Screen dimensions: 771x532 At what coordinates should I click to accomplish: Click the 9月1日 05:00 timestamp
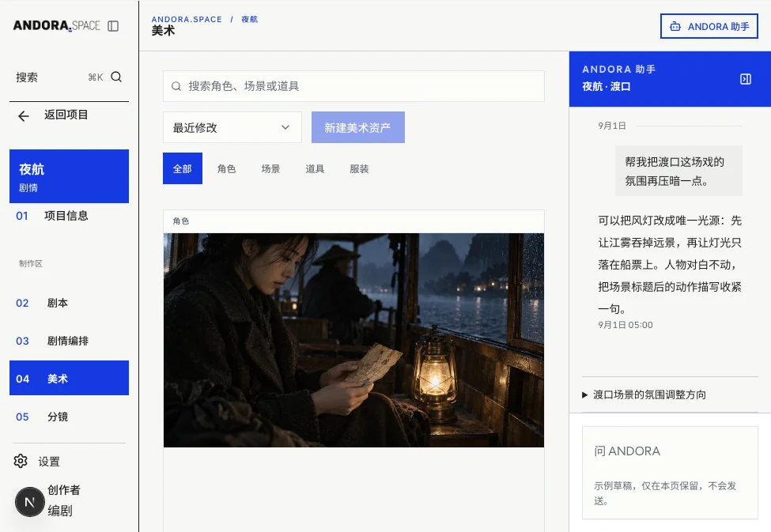pyautogui.click(x=625, y=325)
